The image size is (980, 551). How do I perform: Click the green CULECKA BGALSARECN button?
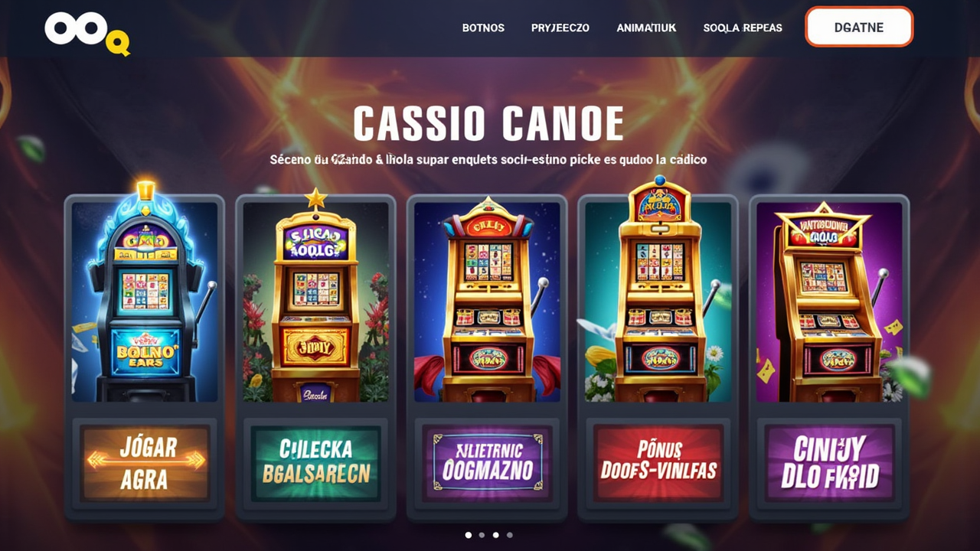point(315,463)
